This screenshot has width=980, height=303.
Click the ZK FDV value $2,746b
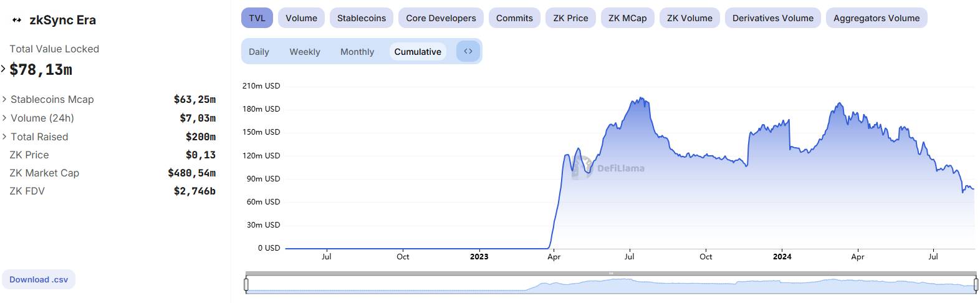click(x=195, y=191)
